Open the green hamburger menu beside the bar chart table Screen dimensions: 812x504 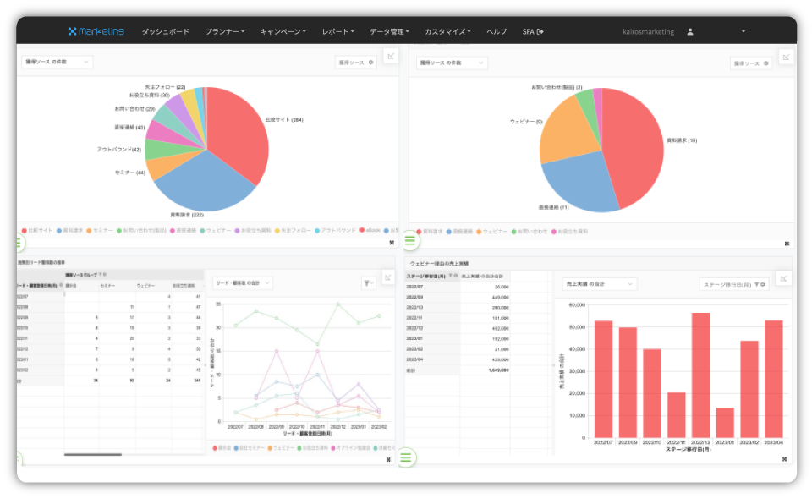[407, 457]
